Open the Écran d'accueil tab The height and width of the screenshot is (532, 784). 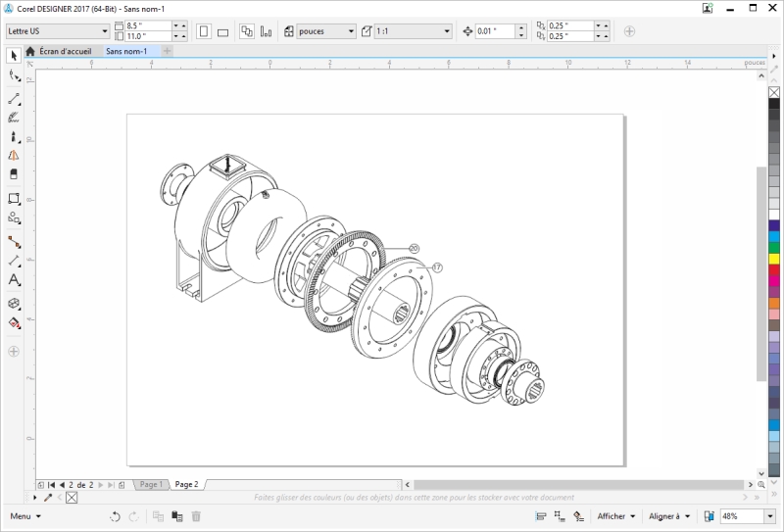tap(63, 51)
